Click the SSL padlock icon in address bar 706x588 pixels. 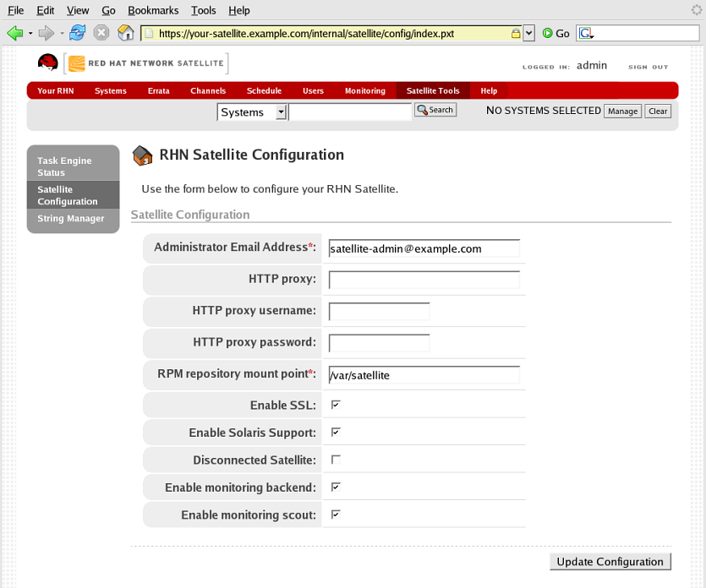(x=516, y=33)
